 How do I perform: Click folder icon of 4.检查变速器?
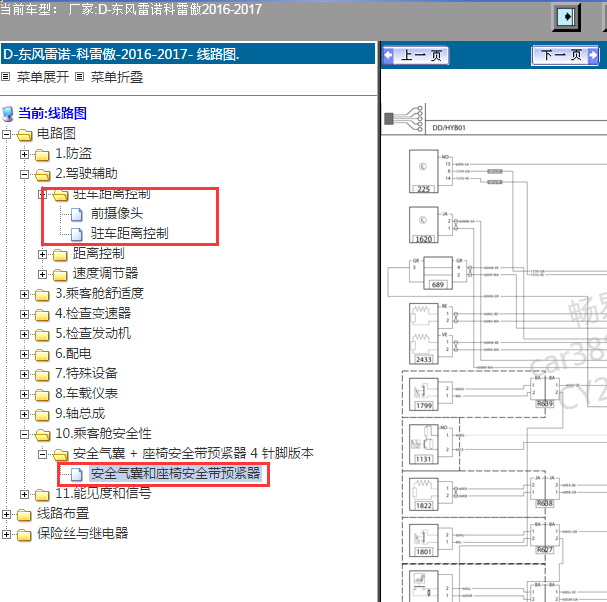pyautogui.click(x=42, y=314)
